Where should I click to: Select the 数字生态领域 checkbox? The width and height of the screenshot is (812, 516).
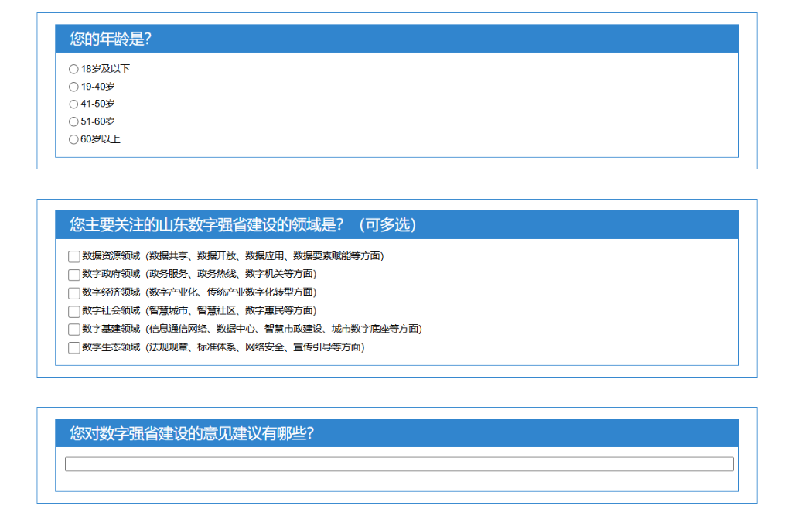74,348
